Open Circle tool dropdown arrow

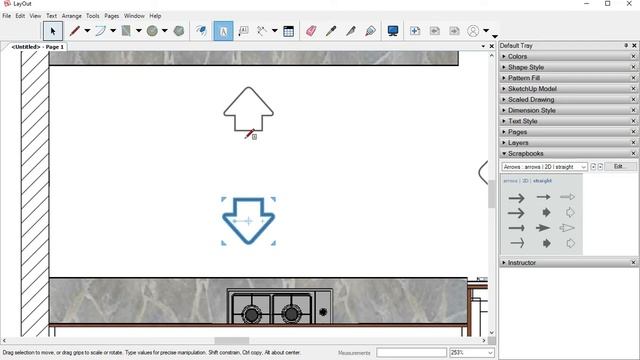[164, 31]
